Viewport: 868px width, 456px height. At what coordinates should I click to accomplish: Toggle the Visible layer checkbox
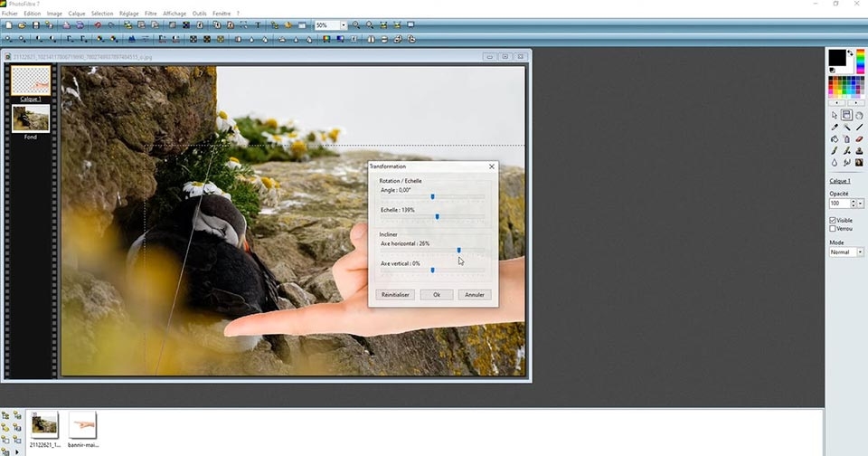[x=833, y=220]
